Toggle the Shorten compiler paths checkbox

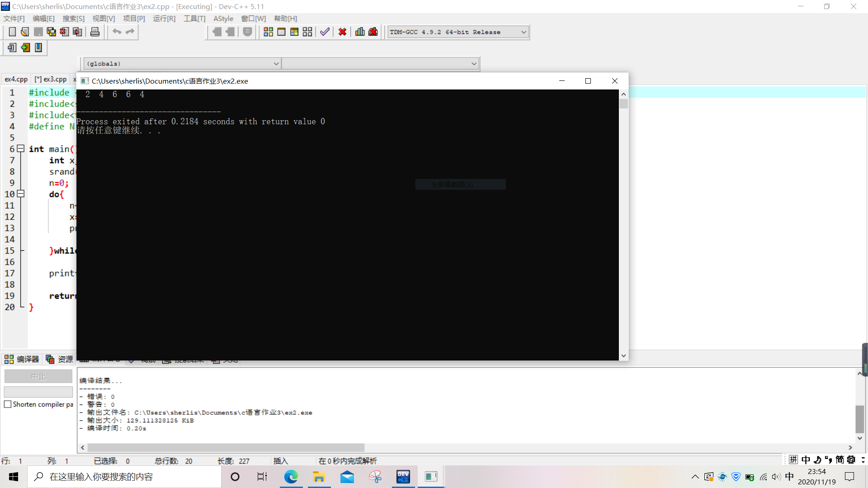[x=8, y=404]
